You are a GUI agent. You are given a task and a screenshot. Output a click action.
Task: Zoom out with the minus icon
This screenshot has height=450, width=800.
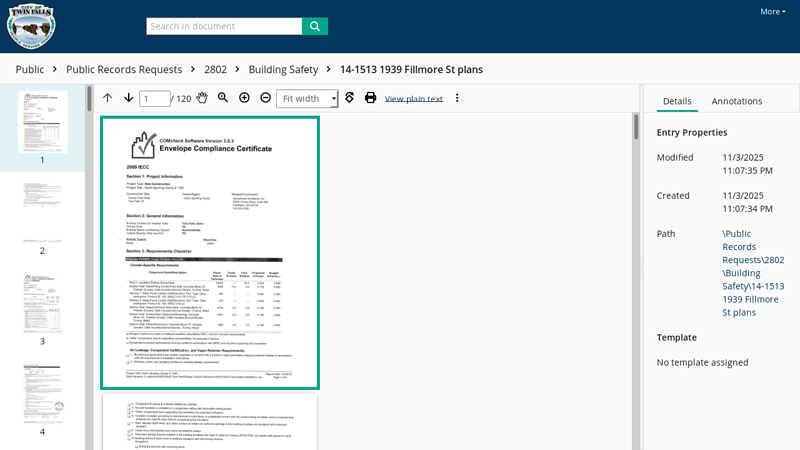point(265,98)
